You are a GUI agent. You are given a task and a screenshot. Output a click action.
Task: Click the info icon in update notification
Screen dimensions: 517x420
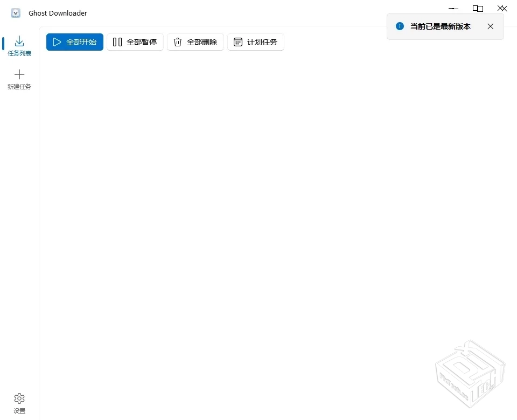(399, 26)
